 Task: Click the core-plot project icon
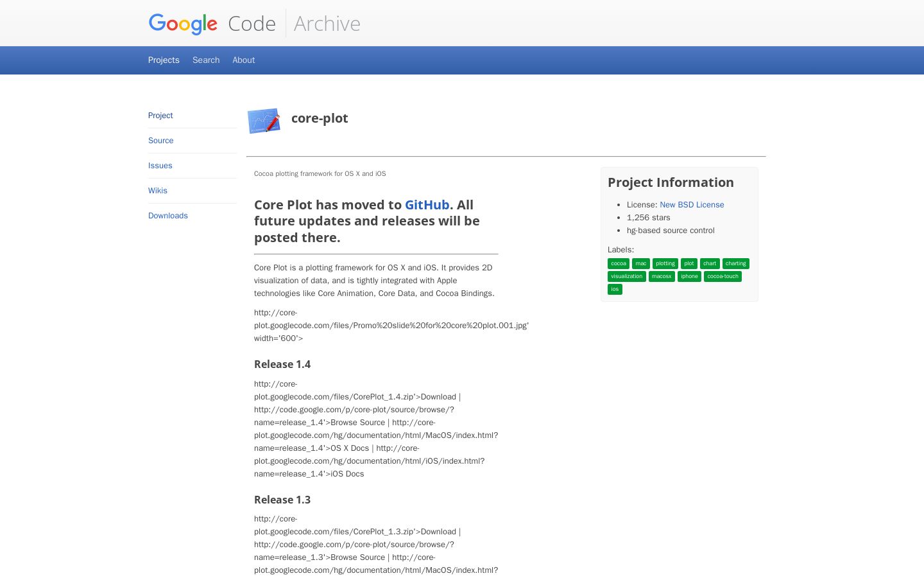coord(264,121)
